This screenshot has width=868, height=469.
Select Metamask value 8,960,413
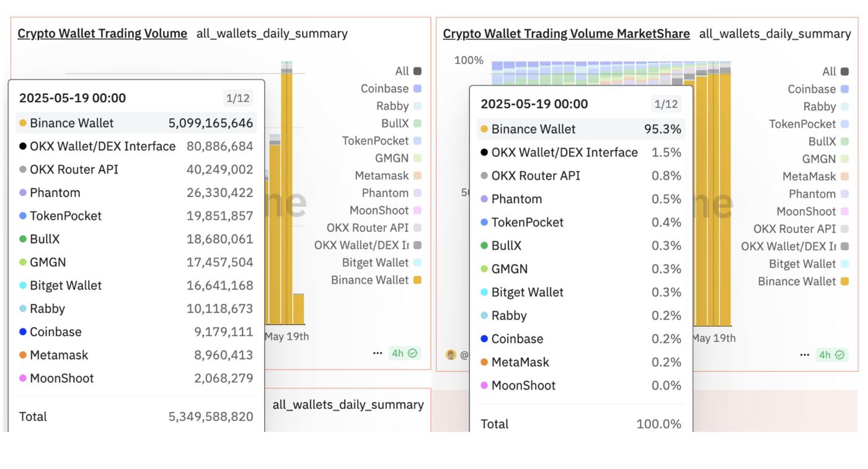coord(224,355)
